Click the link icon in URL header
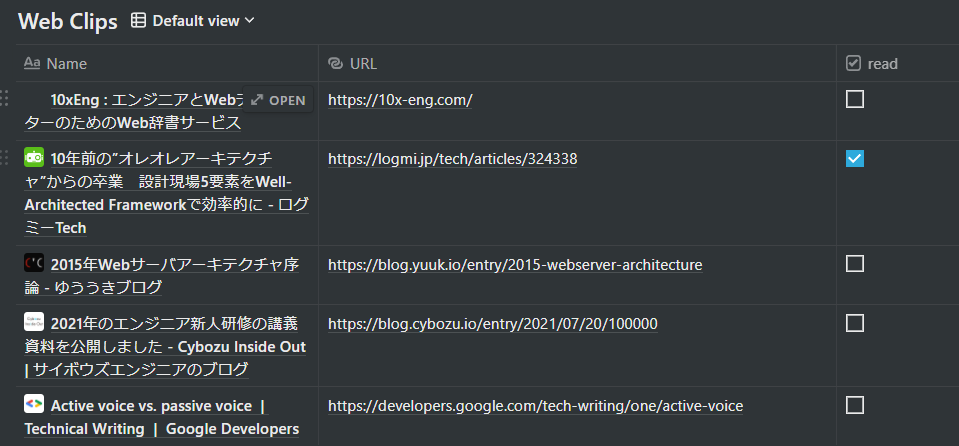Image resolution: width=959 pixels, height=446 pixels. tap(335, 64)
